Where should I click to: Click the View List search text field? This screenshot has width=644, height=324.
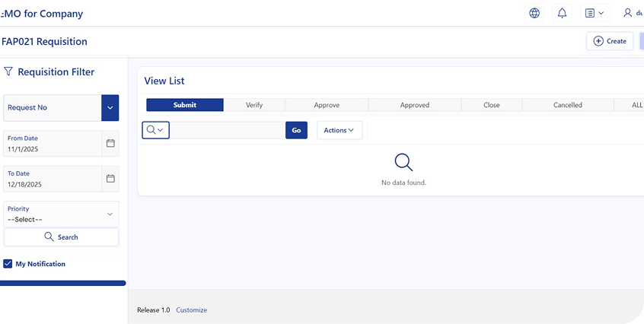pyautogui.click(x=227, y=130)
